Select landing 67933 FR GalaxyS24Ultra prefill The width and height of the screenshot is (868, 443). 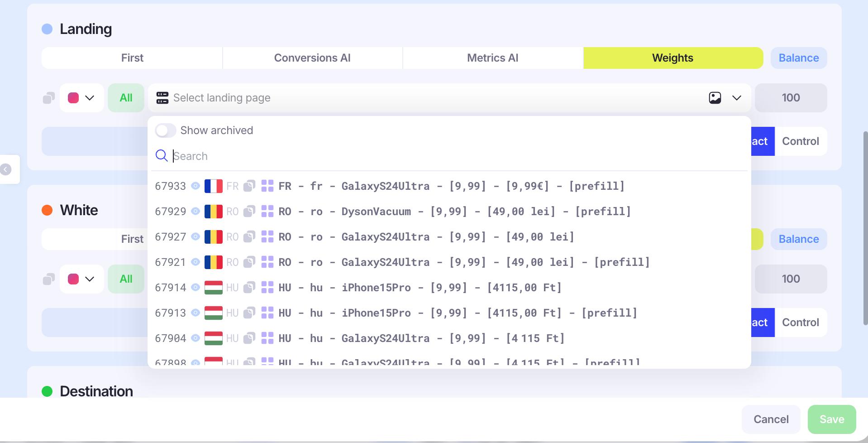(x=449, y=186)
